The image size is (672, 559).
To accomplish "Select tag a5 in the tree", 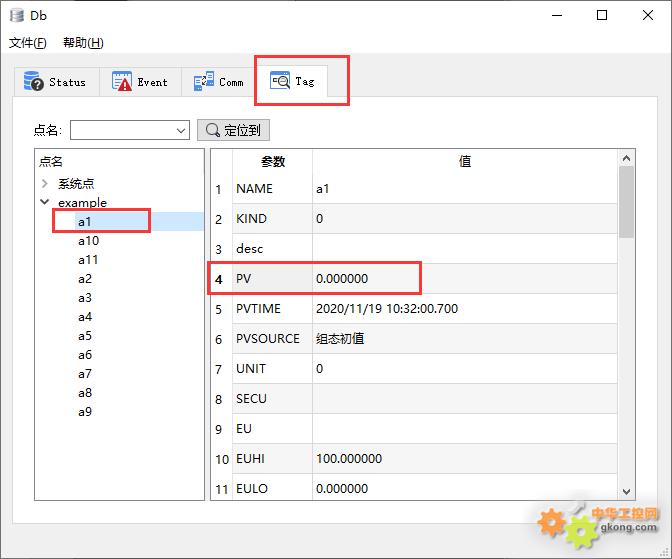I will (x=85, y=336).
